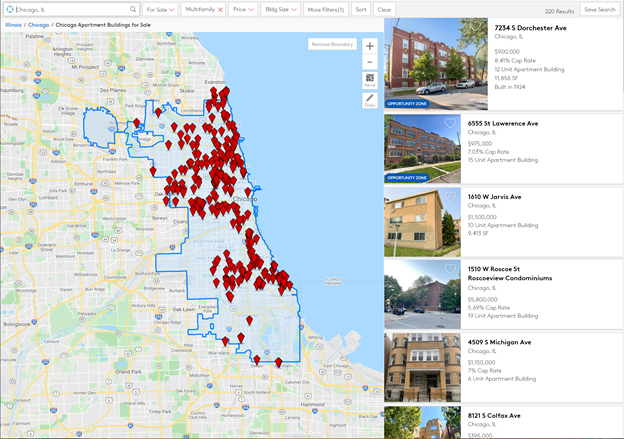The height and width of the screenshot is (439, 624).
Task: Remove the Multifamily filter with X
Action: tap(219, 9)
